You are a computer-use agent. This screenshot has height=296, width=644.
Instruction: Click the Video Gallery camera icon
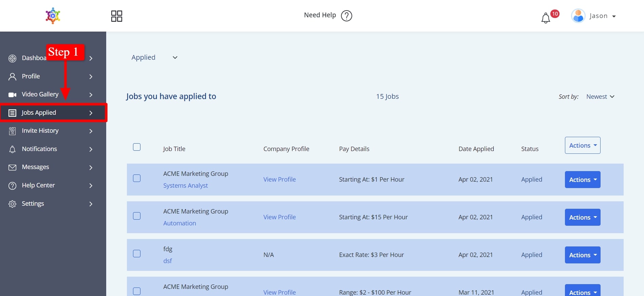[x=13, y=95]
